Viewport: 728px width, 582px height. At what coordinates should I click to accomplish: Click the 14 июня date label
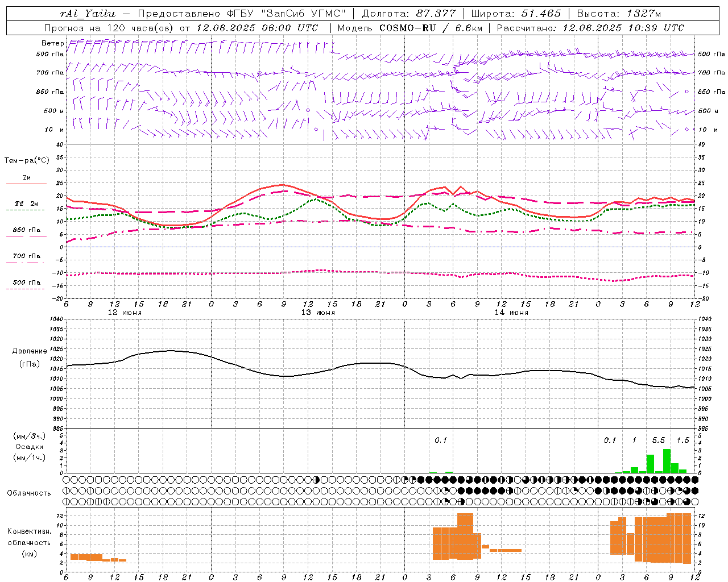[x=511, y=313]
